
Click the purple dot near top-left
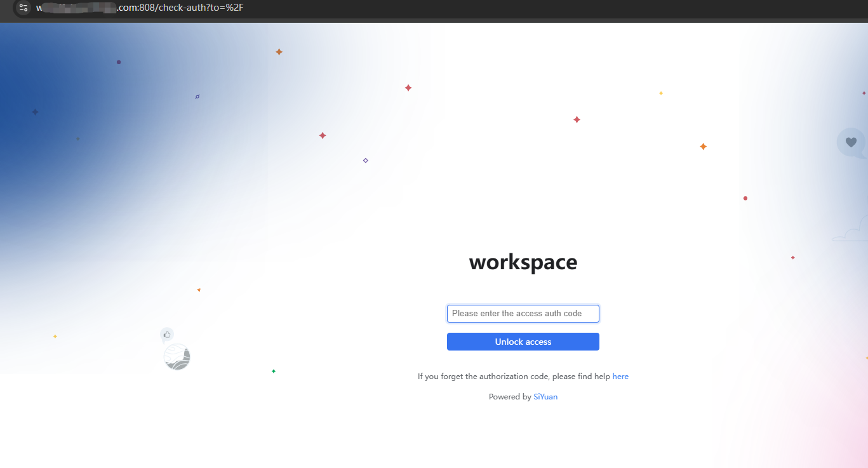[x=119, y=62]
